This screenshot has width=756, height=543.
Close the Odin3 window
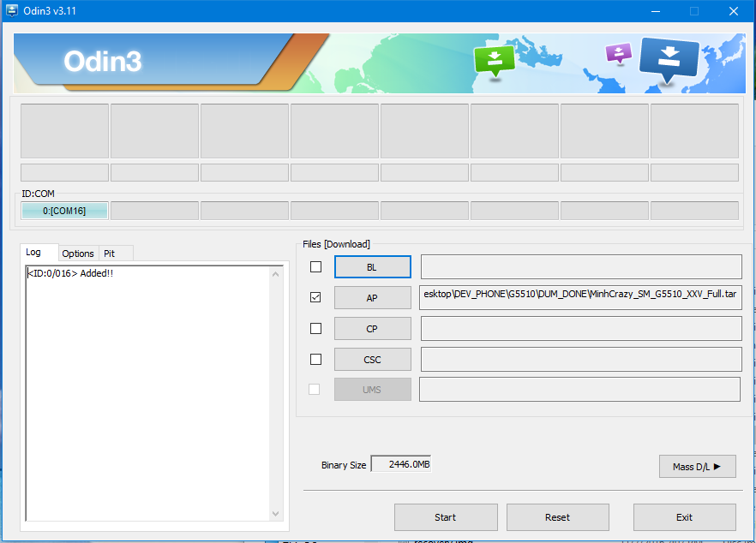click(x=734, y=11)
